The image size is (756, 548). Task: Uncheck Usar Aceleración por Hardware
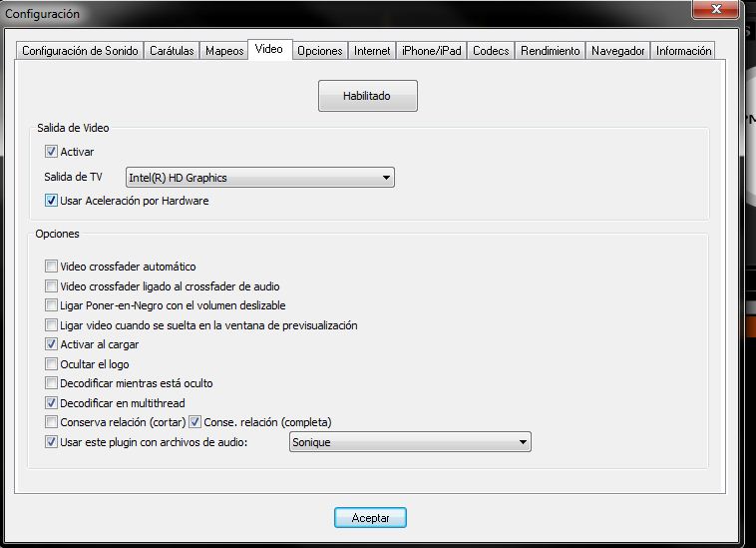coord(51,201)
